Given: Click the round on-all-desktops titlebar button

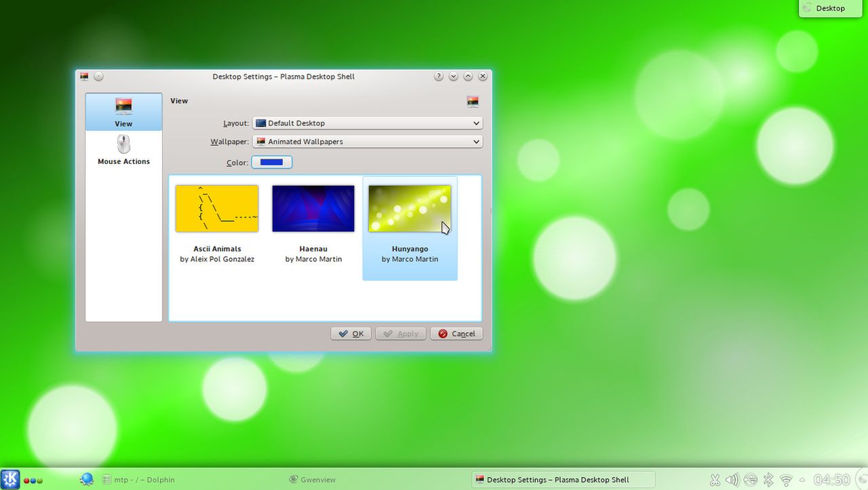Looking at the screenshot, I should 98,77.
